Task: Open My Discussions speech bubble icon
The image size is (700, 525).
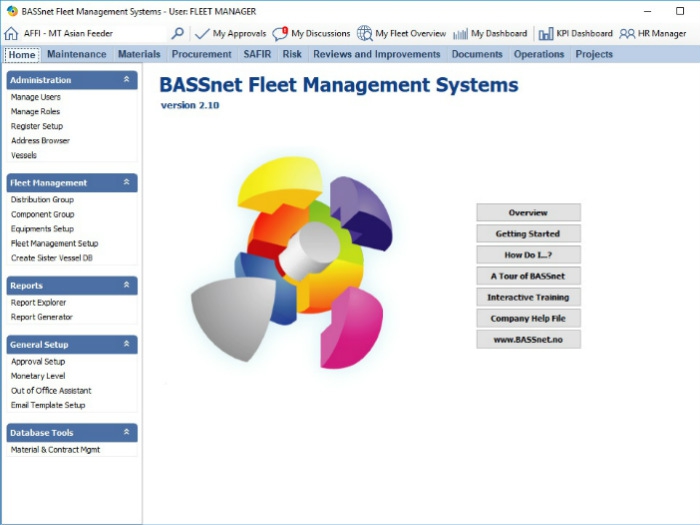Action: point(280,33)
